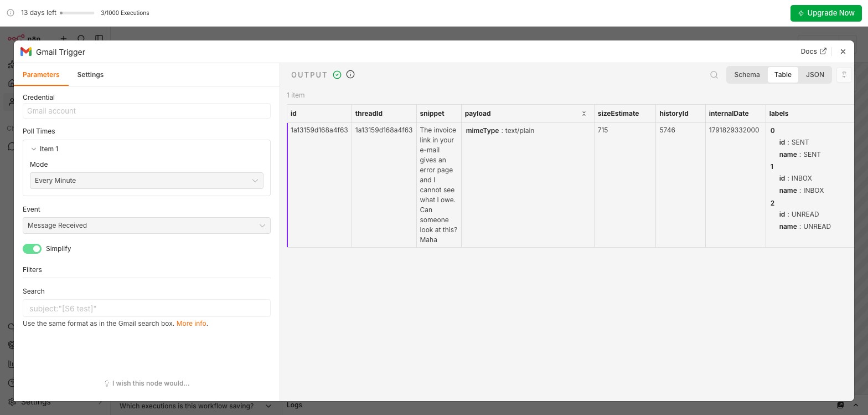This screenshot has height=415, width=868.
Task: Click the output search magnifier icon
Action: click(714, 75)
